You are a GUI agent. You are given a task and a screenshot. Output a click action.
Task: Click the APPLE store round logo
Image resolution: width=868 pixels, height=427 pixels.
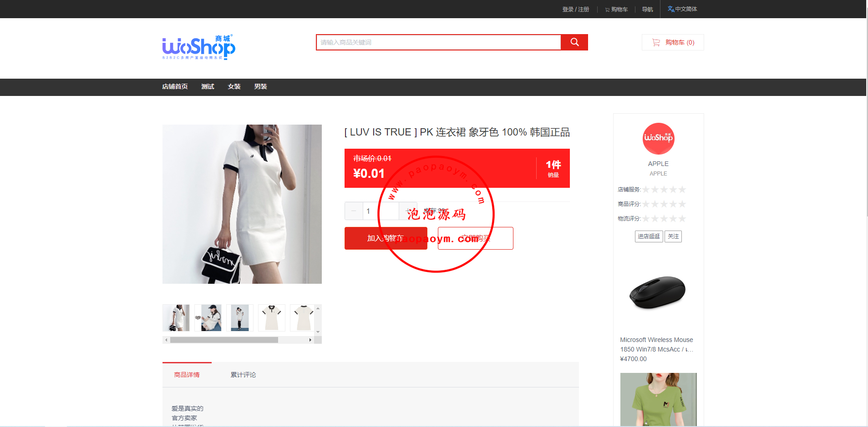[658, 139]
